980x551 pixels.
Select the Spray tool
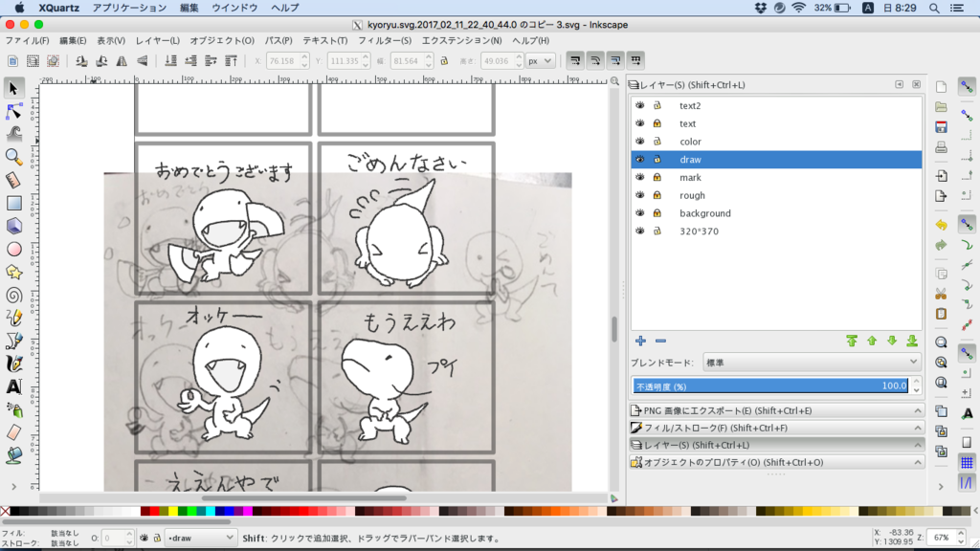13,409
